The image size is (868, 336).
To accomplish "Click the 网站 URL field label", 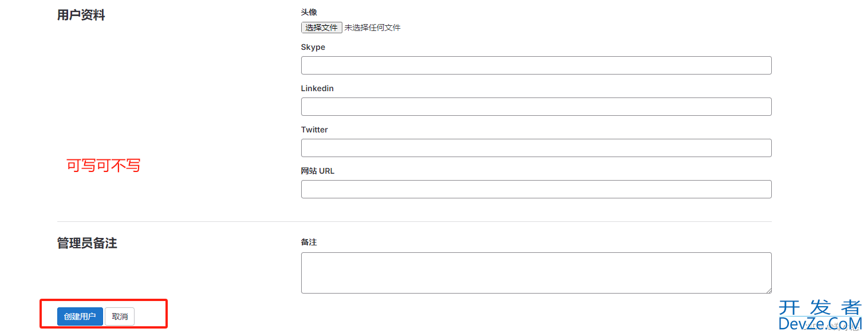I will click(x=318, y=171).
